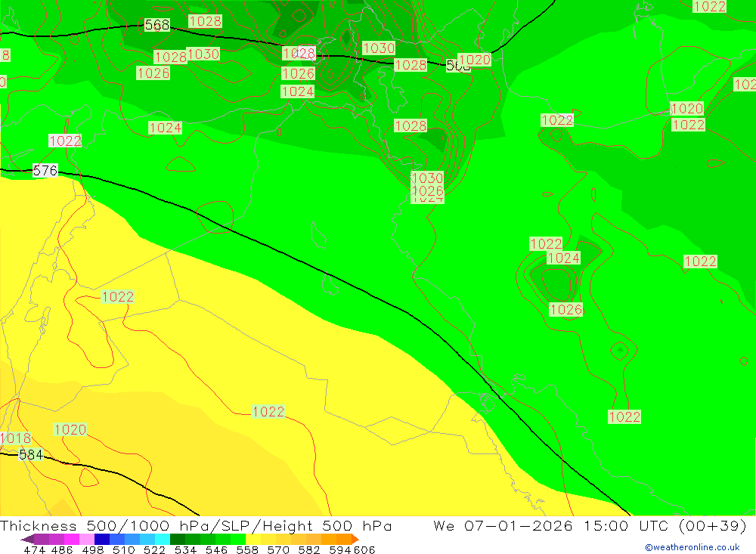This screenshot has height=554, width=756.
Task: Click the 568 height contour label
Action: tap(157, 25)
